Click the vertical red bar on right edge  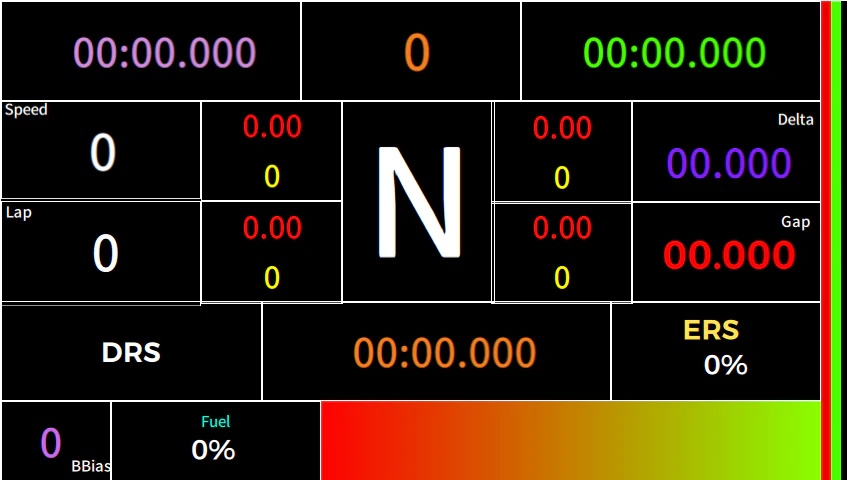[825, 240]
